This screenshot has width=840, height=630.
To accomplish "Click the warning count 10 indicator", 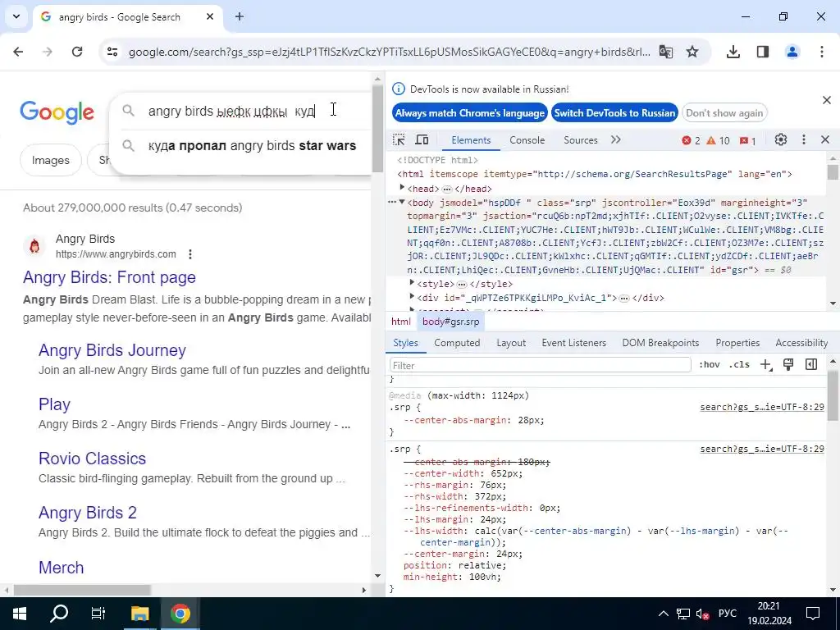I will (x=718, y=141).
